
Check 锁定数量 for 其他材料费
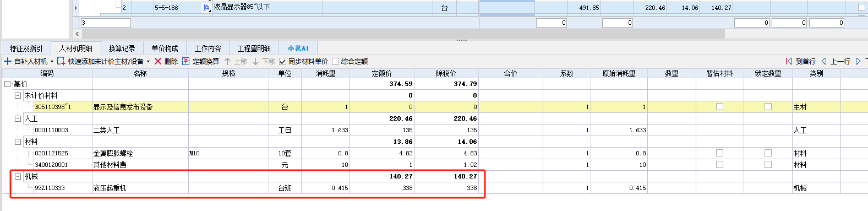[x=768, y=164]
